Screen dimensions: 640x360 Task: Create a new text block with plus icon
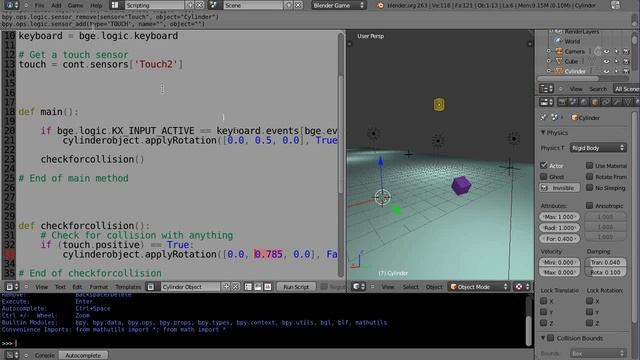pyautogui.click(x=226, y=287)
